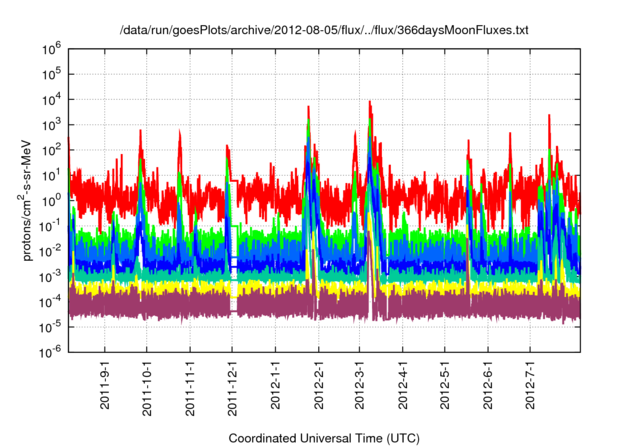Select the 2012-4-1 date tick label
Viewport: 640px width, 448px height.
pyautogui.click(x=403, y=388)
